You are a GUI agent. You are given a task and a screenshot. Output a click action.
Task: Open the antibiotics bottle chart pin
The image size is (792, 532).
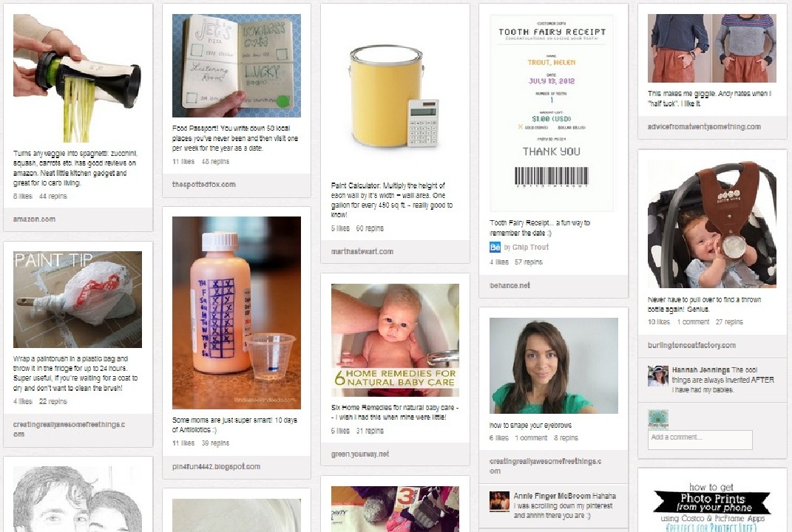click(x=237, y=313)
